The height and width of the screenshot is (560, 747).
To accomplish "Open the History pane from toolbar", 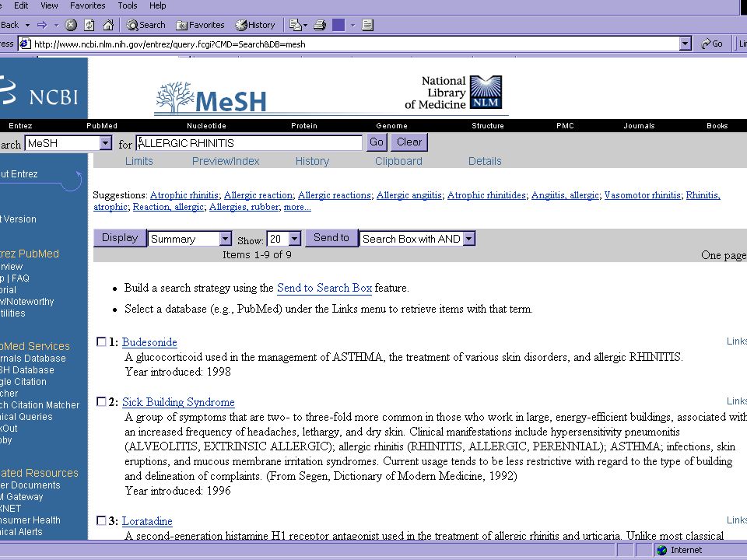I will [255, 25].
